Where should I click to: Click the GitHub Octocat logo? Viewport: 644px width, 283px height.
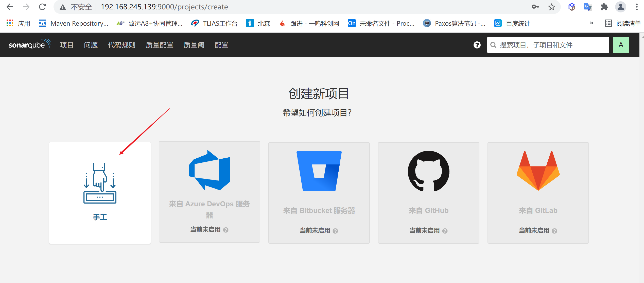[x=428, y=171]
